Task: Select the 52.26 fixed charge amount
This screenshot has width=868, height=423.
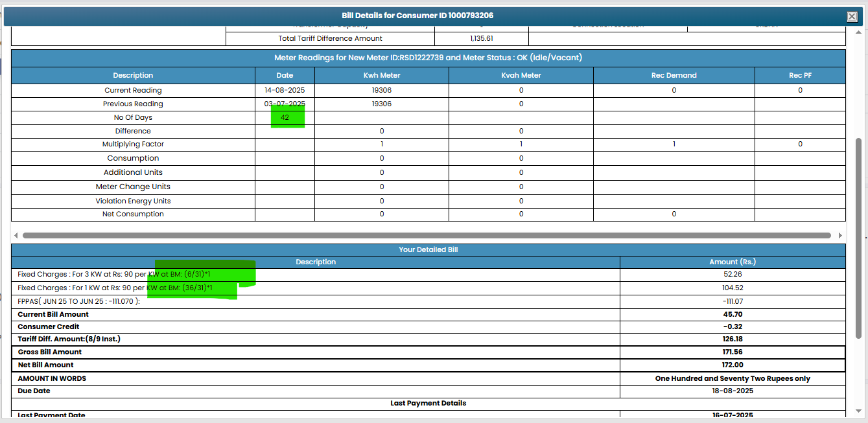Action: point(733,275)
